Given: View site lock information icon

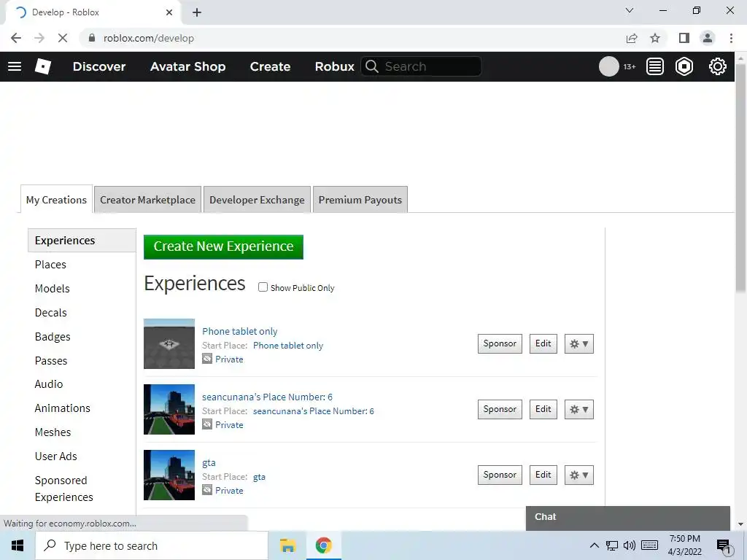Looking at the screenshot, I should [92, 38].
